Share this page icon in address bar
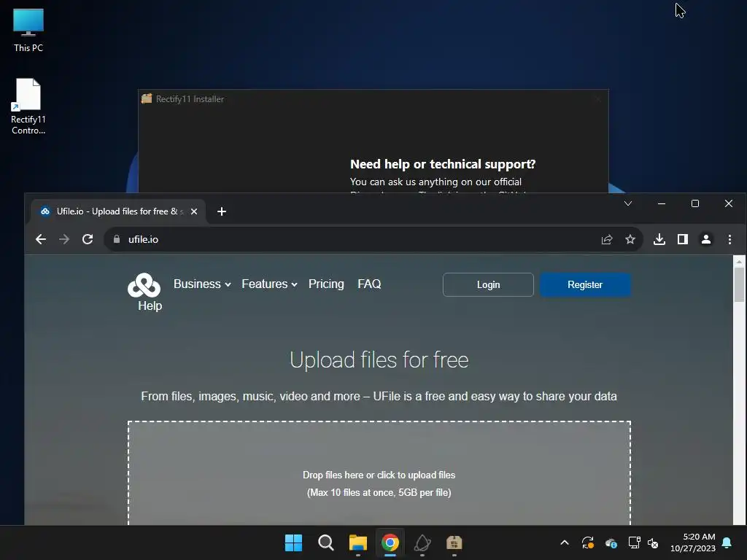This screenshot has height=560, width=747. click(x=606, y=239)
